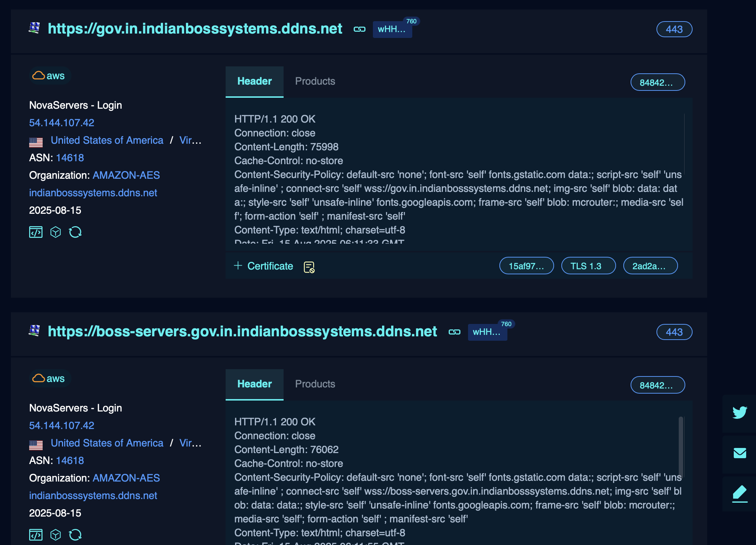
Task: Click the wHH... favicon hash badge in first result
Action: click(x=392, y=29)
